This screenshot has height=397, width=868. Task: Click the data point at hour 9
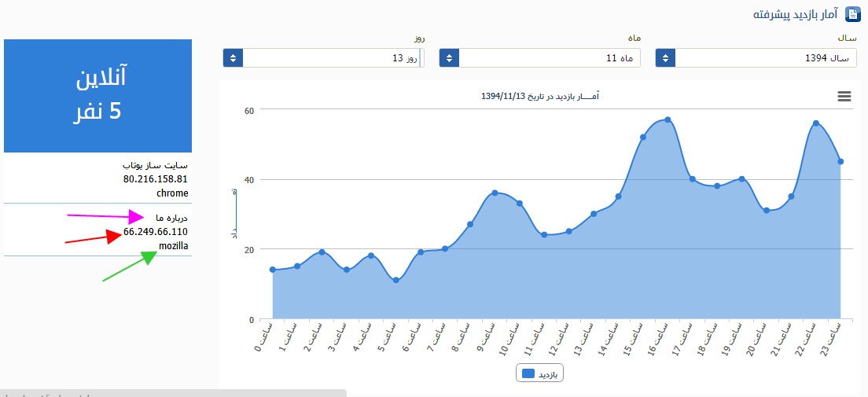(495, 193)
